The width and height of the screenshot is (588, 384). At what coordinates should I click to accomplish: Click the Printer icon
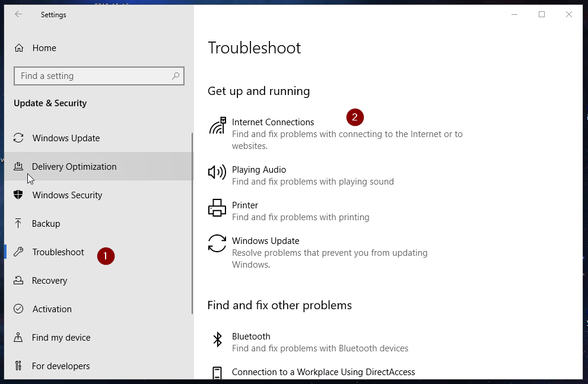click(217, 208)
